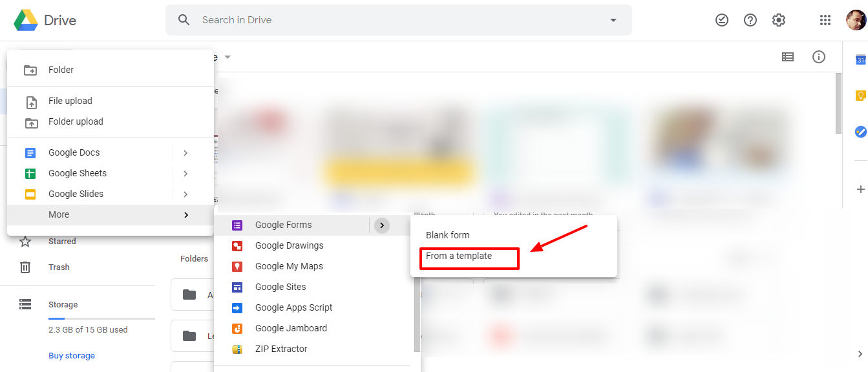The width and height of the screenshot is (868, 372).
Task: Click the 2.3 GB of 15 GB used text
Action: tap(88, 330)
